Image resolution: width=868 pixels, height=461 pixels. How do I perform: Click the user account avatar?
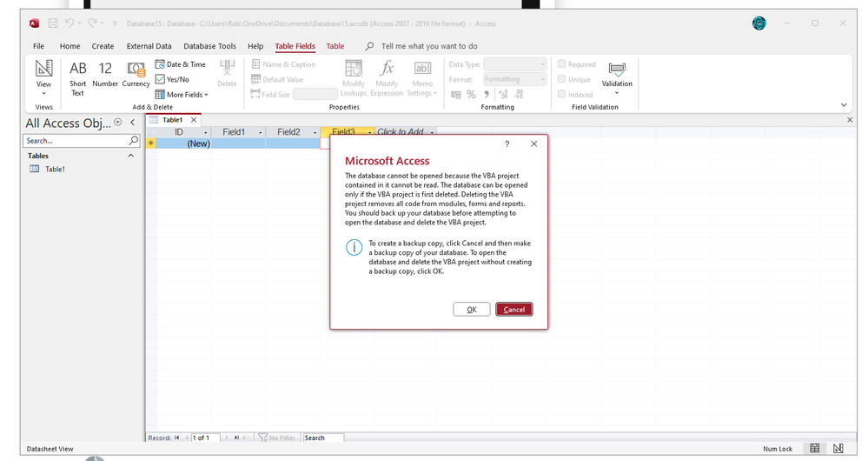[759, 23]
